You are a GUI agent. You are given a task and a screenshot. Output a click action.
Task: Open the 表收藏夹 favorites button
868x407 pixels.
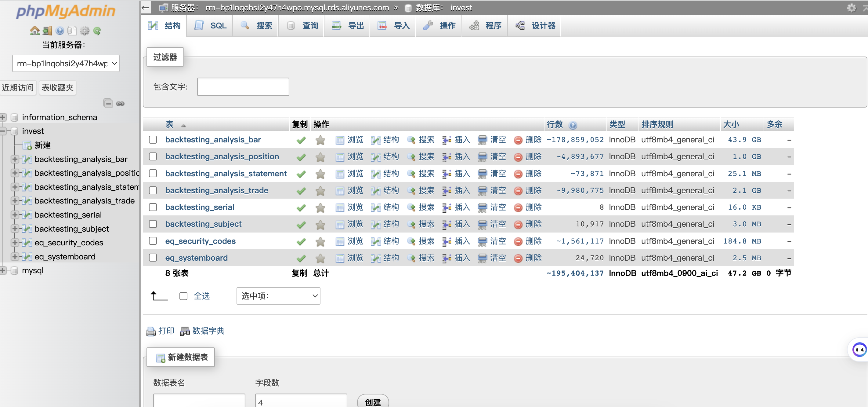(x=58, y=88)
